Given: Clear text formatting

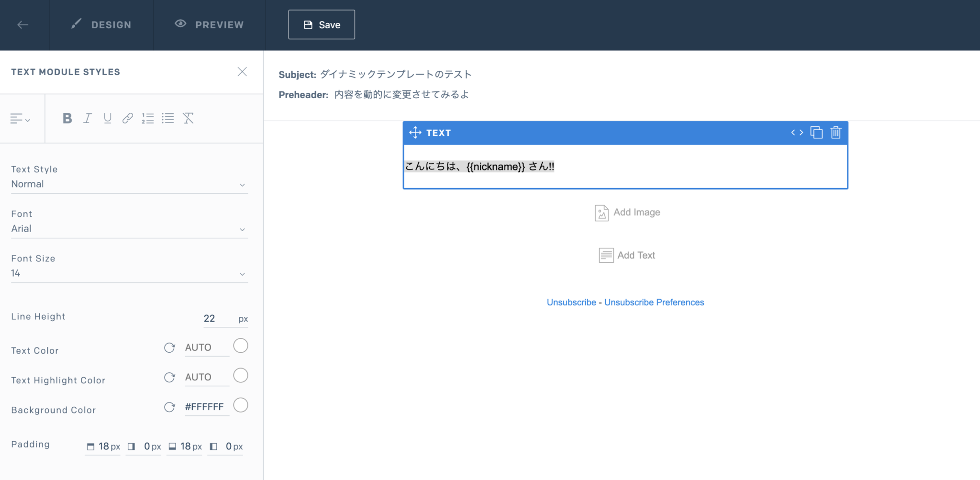Looking at the screenshot, I should click(188, 118).
